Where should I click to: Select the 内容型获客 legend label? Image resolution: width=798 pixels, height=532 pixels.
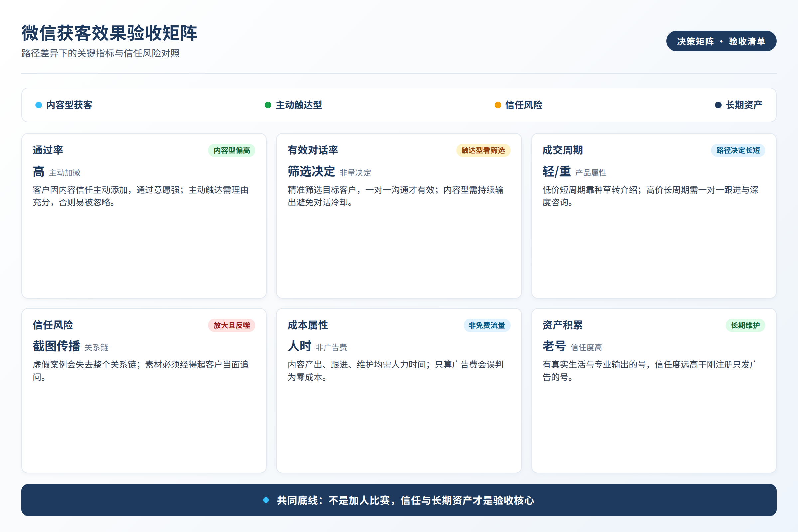coord(69,105)
